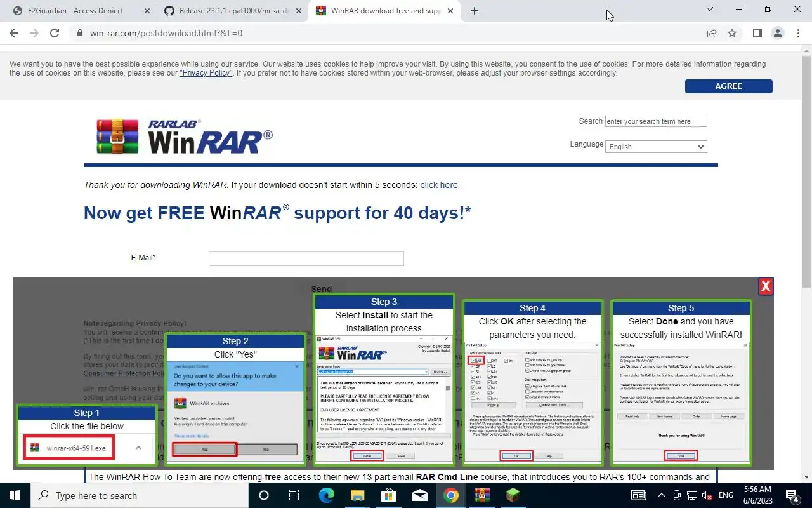The width and height of the screenshot is (812, 508).
Task: Click the winrar-x64-591.exe download item
Action: (x=69, y=448)
